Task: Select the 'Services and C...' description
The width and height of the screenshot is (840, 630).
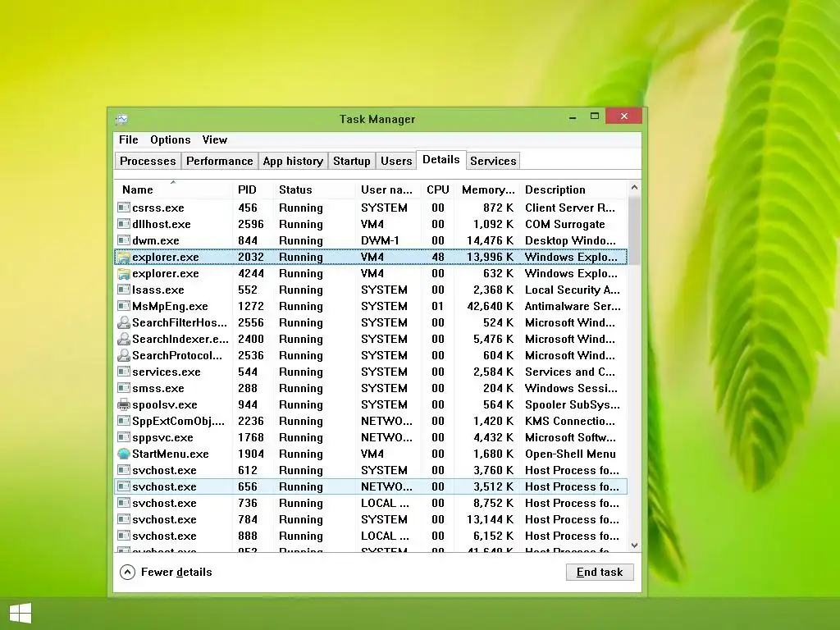Action: click(570, 372)
